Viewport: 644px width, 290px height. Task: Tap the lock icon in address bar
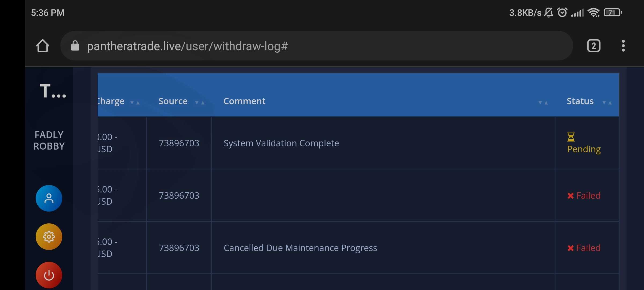point(75,46)
